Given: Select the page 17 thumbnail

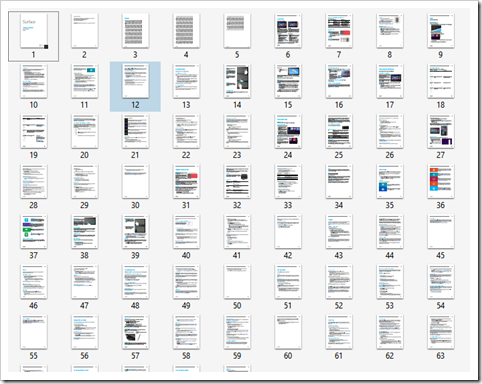Looking at the screenshot, I should click(x=390, y=81).
